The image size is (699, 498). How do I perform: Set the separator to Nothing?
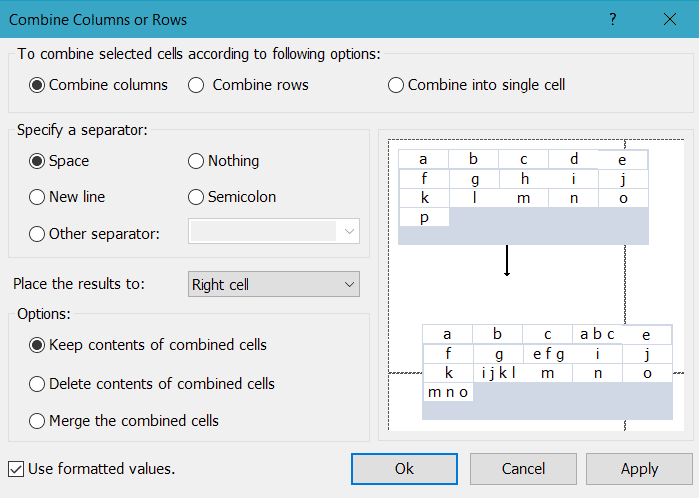click(x=197, y=161)
